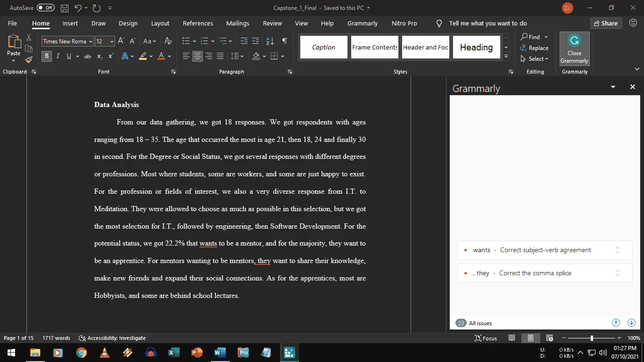Toggle AutoSave switch
Screen dimensions: 644x362
pos(46,8)
